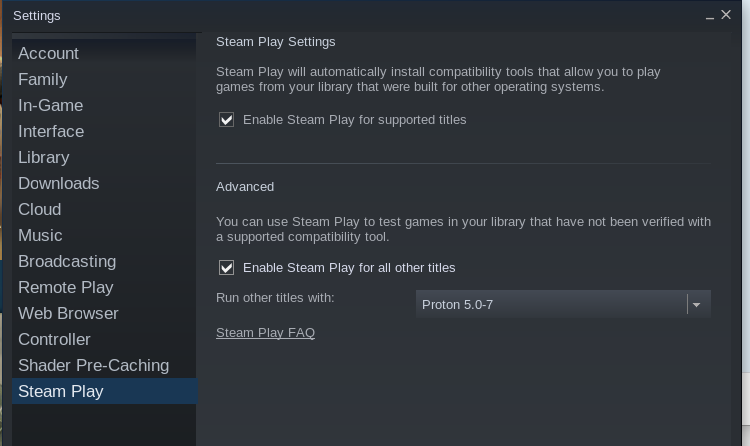Viewport: 750px width, 446px height.
Task: Switch to Remote Play settings
Action: click(x=66, y=288)
